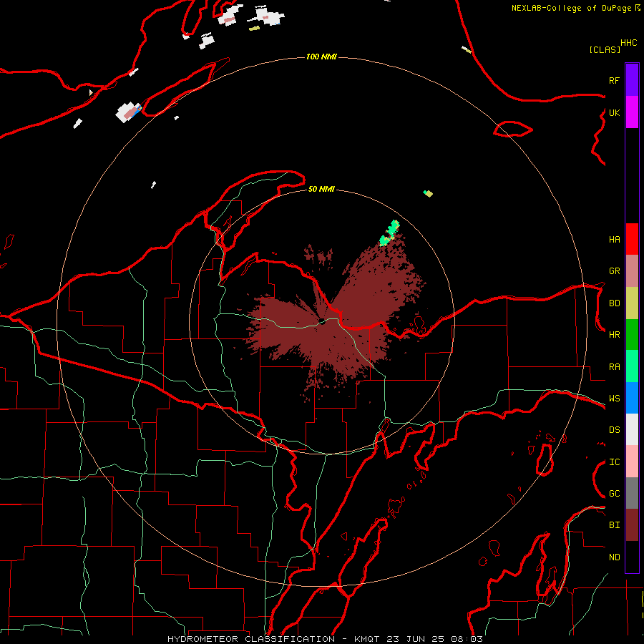Pick the mint green RA legend swatch
Viewport: 644px width, 644px height.
[x=632, y=366]
